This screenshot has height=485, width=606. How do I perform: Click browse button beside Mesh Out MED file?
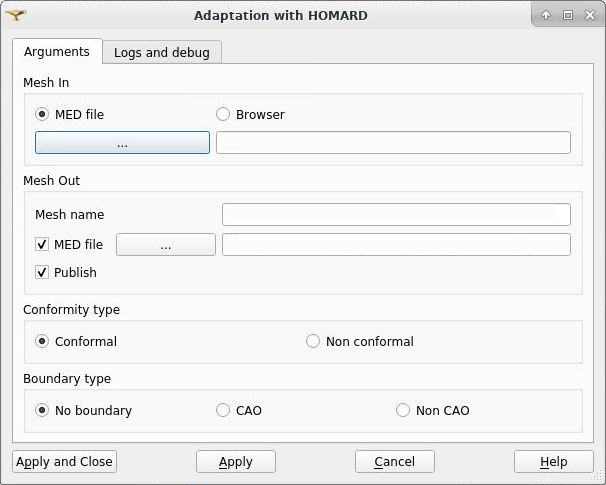(166, 245)
